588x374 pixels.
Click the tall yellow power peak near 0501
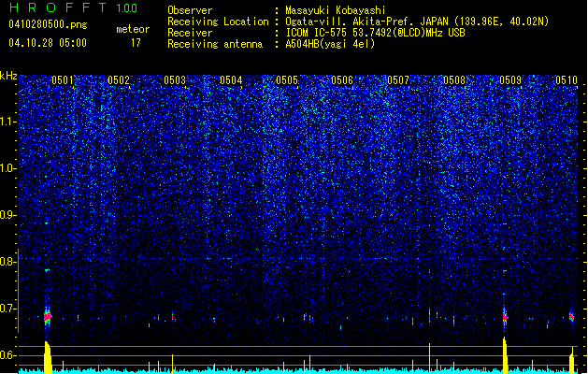(x=48, y=357)
